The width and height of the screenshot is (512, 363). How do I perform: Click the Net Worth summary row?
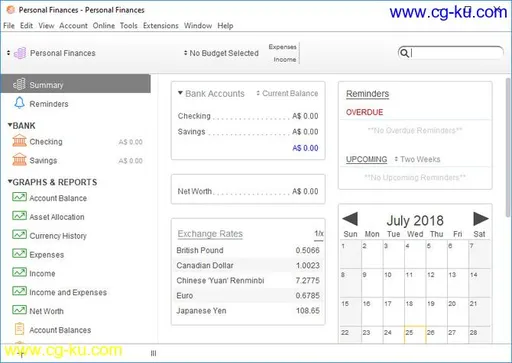[248, 191]
